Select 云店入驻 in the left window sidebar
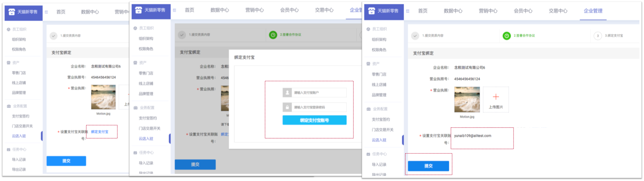 (19, 136)
